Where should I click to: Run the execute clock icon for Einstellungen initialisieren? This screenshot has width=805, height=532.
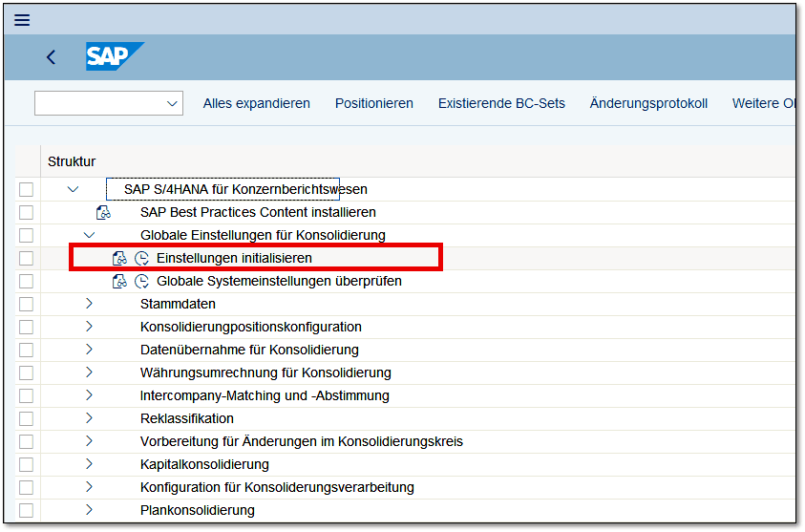(141, 258)
